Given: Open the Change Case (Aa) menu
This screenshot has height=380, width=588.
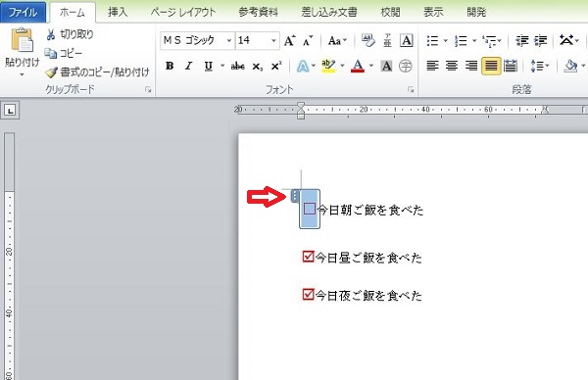Looking at the screenshot, I should coord(337,40).
